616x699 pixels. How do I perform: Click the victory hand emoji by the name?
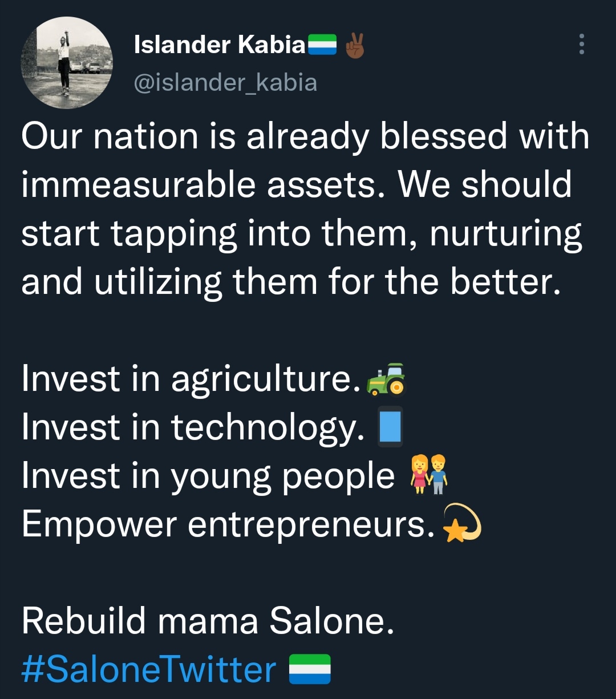tap(354, 45)
